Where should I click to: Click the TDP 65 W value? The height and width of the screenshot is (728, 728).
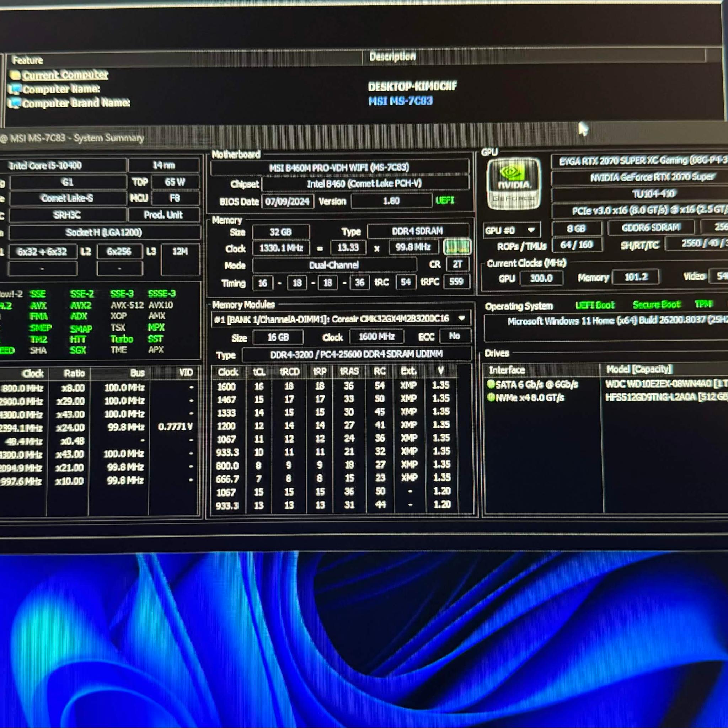pyautogui.click(x=175, y=182)
